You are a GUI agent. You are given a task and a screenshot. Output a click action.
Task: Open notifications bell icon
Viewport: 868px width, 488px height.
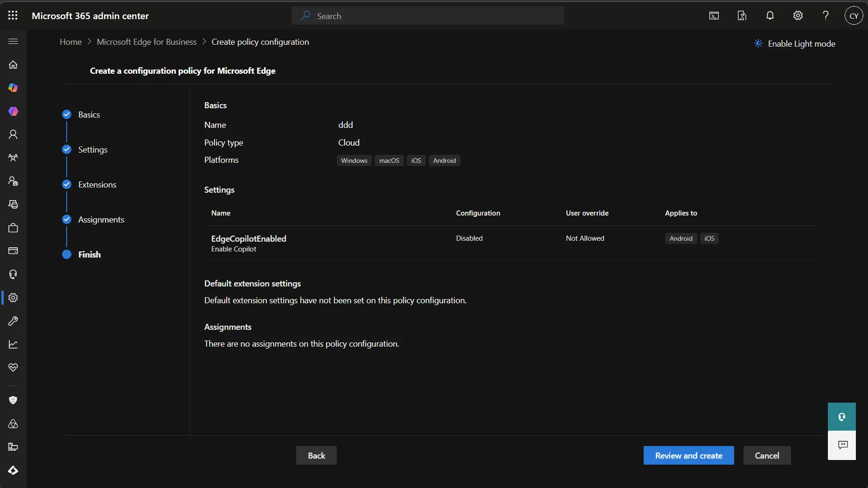pyautogui.click(x=770, y=16)
